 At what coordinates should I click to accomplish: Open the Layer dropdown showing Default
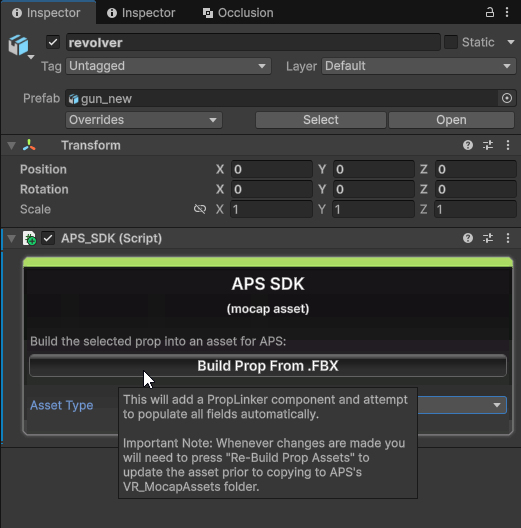[419, 66]
